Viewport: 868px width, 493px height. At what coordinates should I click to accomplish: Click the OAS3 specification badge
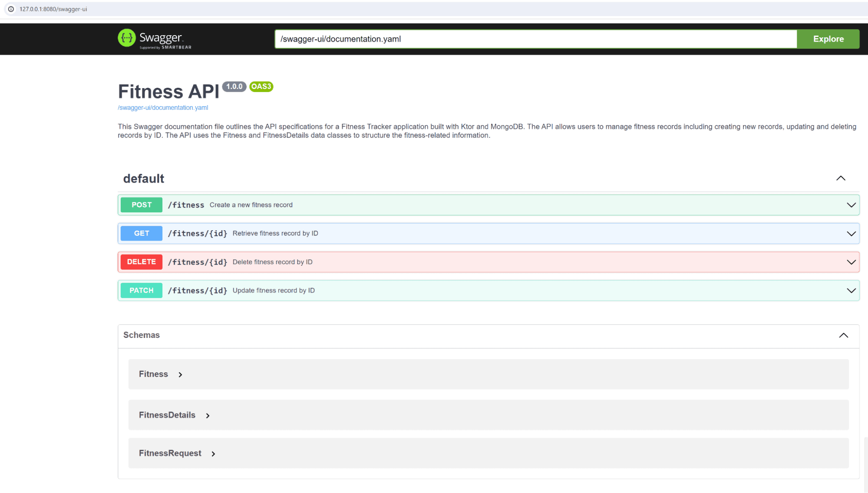pos(261,87)
